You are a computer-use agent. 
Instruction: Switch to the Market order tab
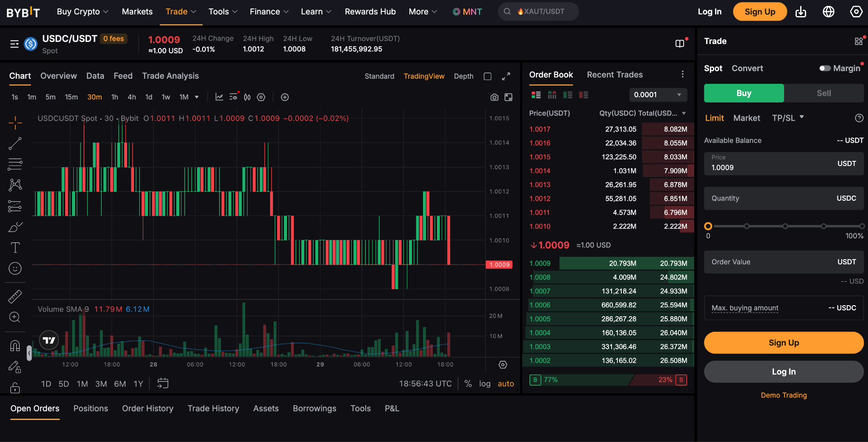[x=746, y=118]
